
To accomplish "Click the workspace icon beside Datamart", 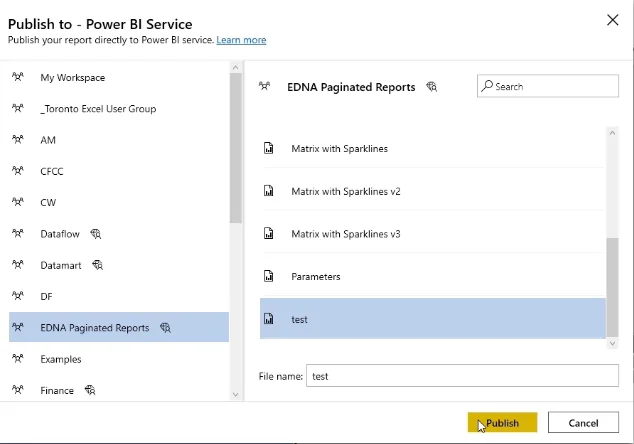I will (18, 264).
